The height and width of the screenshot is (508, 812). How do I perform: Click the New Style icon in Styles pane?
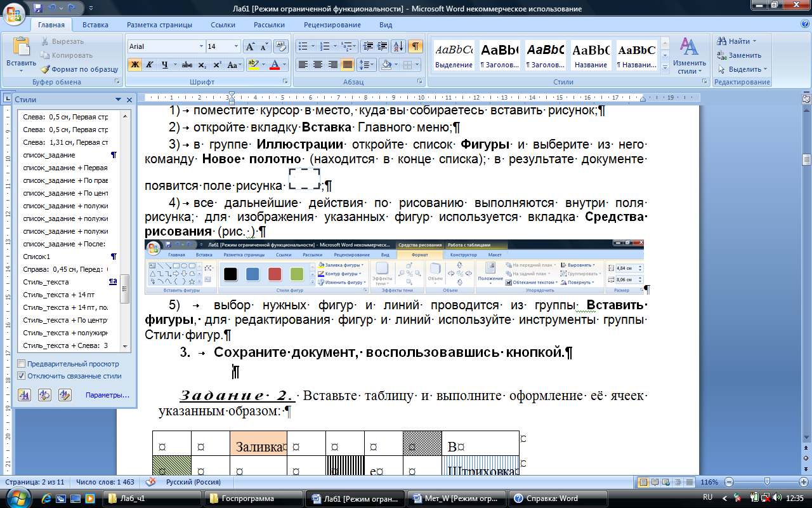click(25, 395)
